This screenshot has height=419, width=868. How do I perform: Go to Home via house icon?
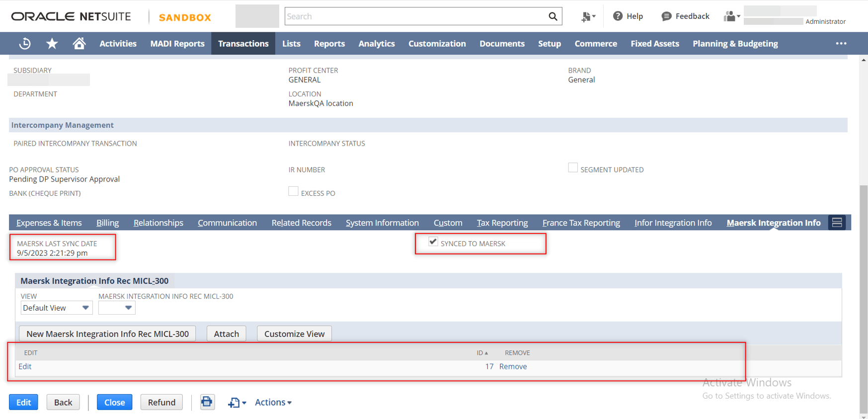79,44
